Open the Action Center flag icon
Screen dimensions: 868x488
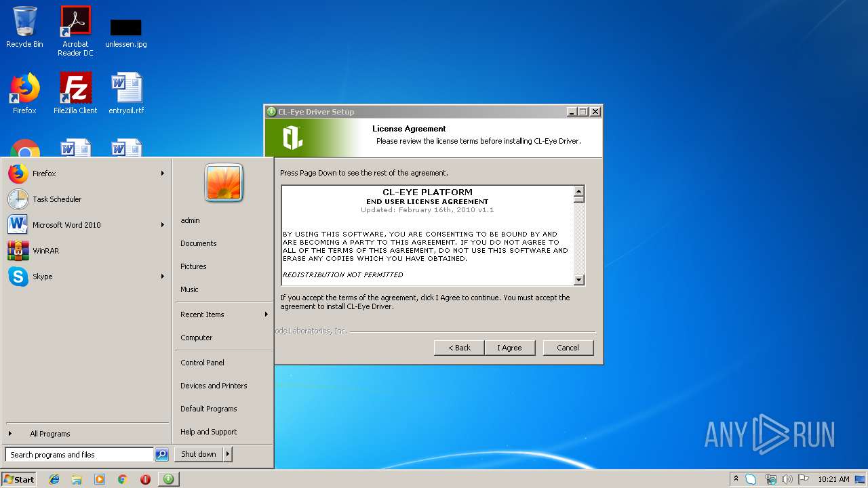tap(804, 479)
